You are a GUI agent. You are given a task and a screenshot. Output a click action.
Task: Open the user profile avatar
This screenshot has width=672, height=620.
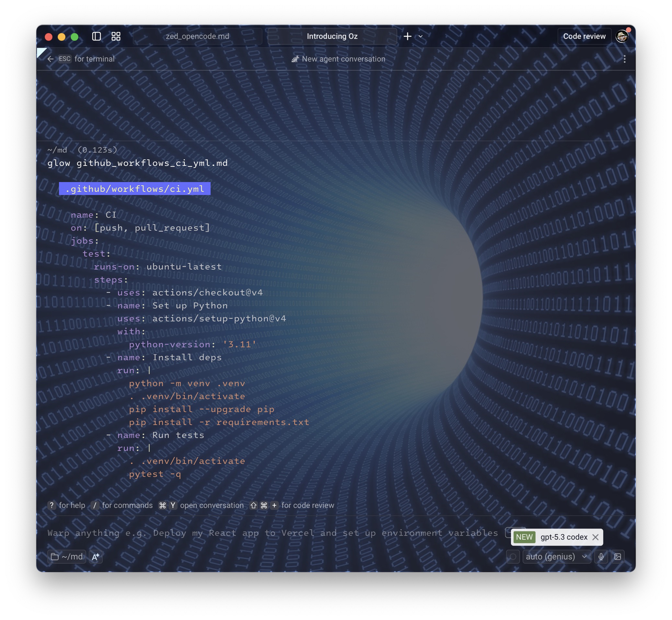622,36
